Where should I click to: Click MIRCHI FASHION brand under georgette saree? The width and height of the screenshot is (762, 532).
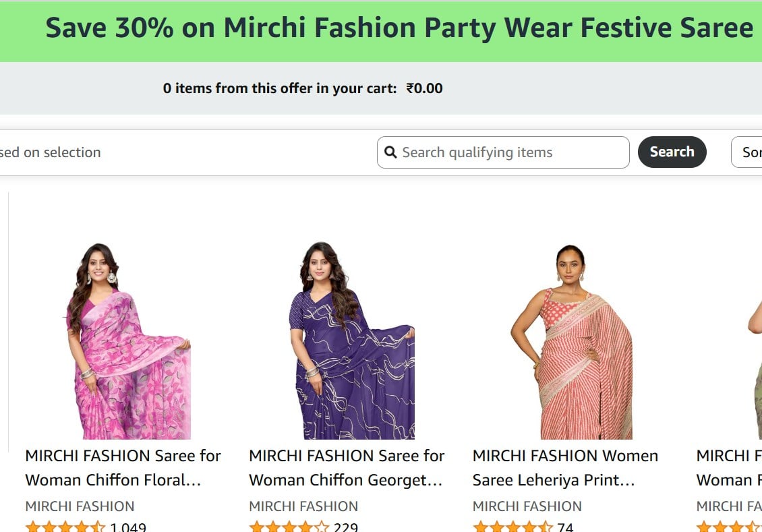pos(303,506)
